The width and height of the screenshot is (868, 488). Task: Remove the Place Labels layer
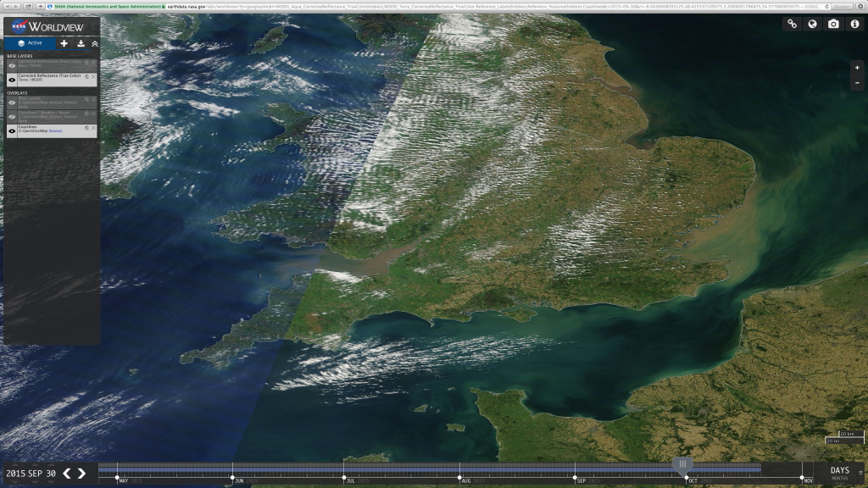click(93, 100)
